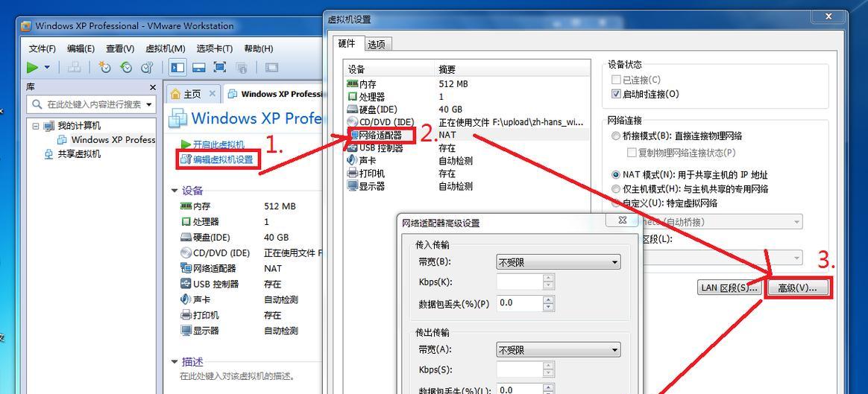Open 传入传输 带宽(B) dropdown
This screenshot has height=394, width=868.
point(558,262)
